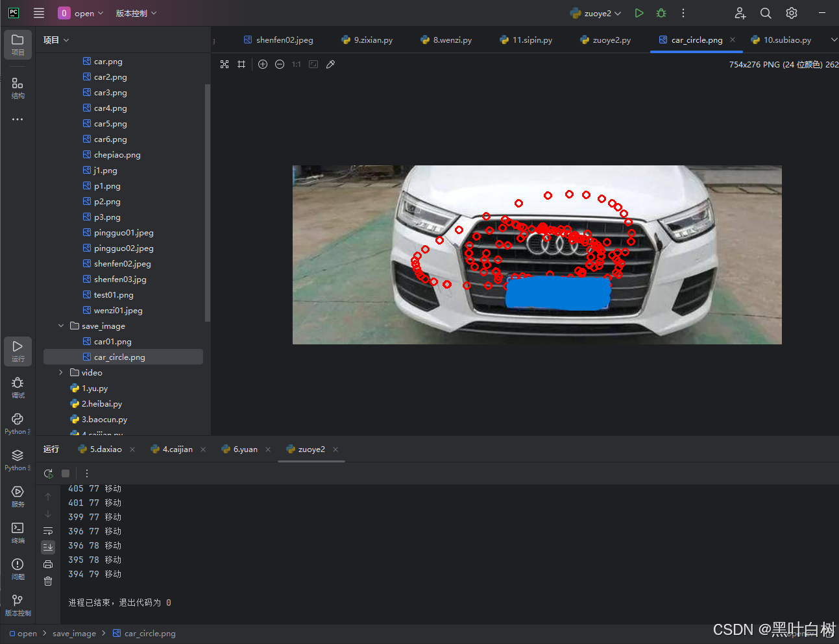Open IDE settings gear
Screen dimensions: 839x644
(x=792, y=13)
